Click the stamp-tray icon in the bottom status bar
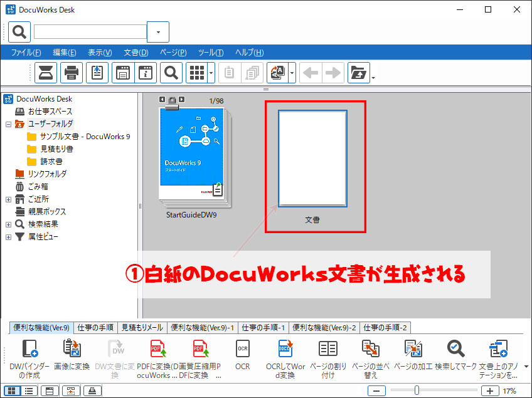 92,391
